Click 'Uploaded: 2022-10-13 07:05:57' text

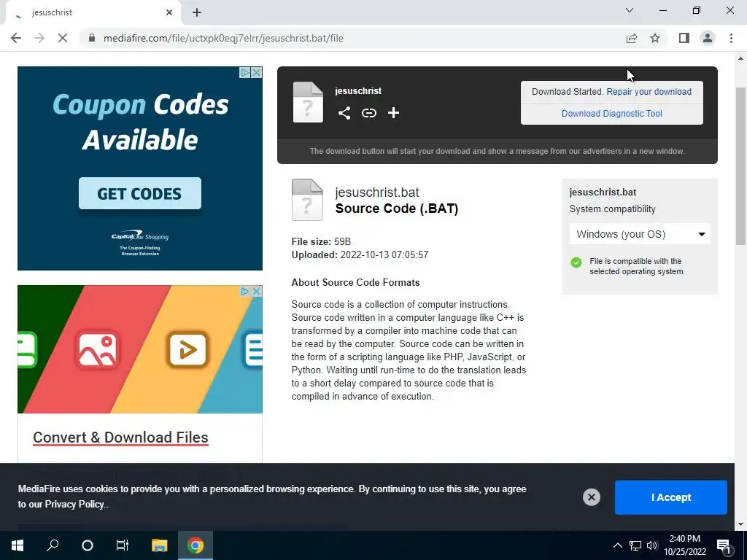coord(360,254)
